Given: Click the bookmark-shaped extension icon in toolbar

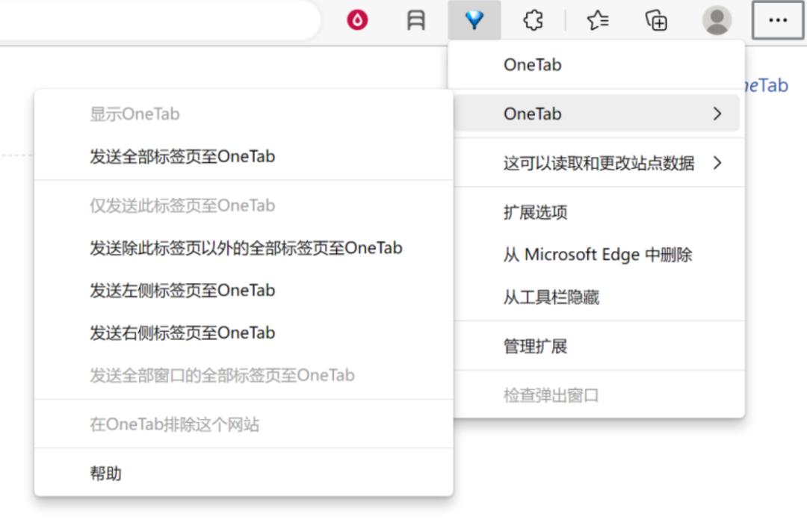Looking at the screenshot, I should tap(416, 21).
